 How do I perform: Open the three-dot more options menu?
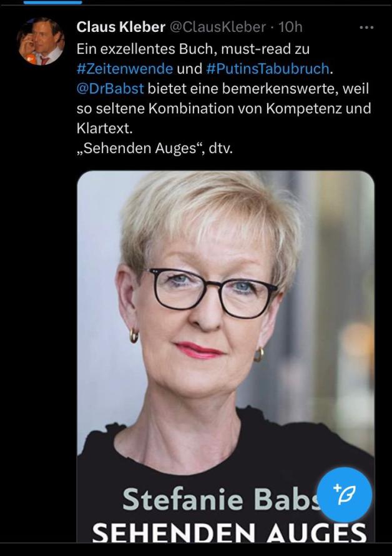click(366, 27)
